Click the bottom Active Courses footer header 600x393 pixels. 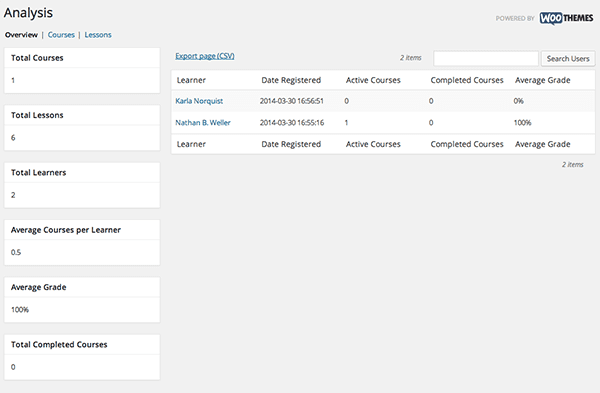click(x=373, y=144)
